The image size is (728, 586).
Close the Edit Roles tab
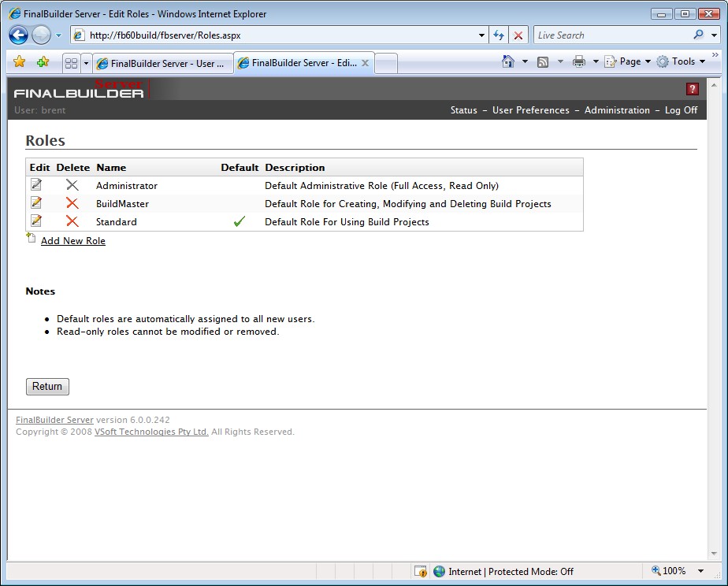366,63
